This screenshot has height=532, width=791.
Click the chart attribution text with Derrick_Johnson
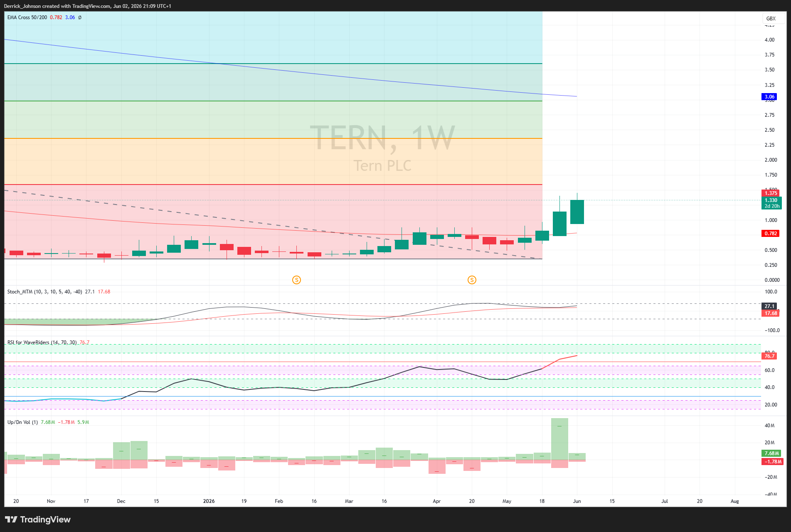pos(88,6)
